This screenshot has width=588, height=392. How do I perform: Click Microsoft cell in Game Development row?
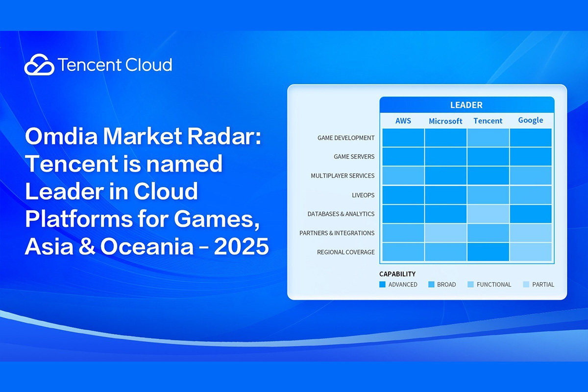pos(446,138)
